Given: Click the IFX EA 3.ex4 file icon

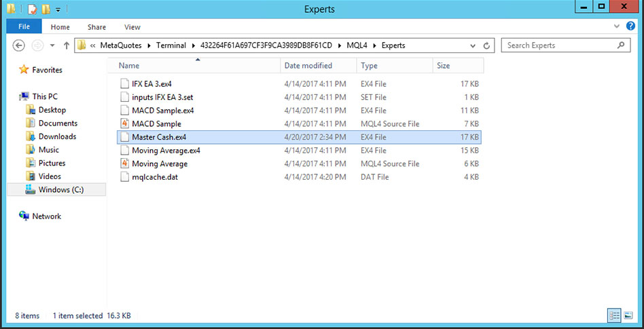Looking at the screenshot, I should point(125,84).
